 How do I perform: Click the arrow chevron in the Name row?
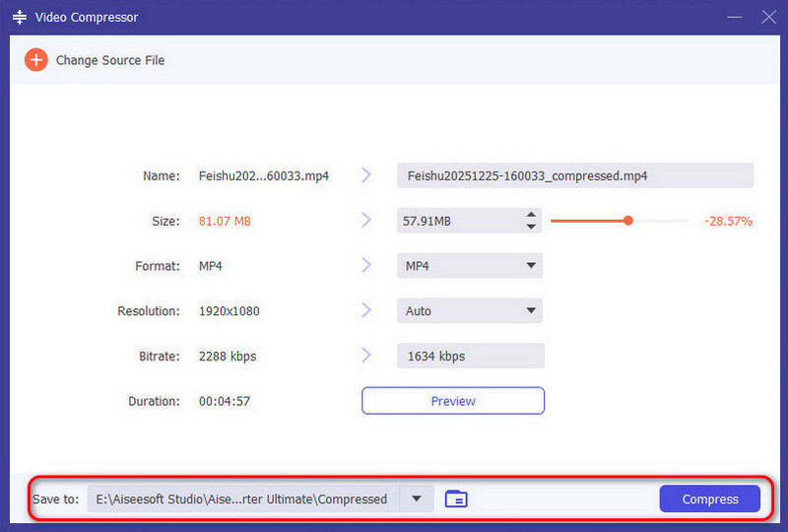pyautogui.click(x=366, y=175)
